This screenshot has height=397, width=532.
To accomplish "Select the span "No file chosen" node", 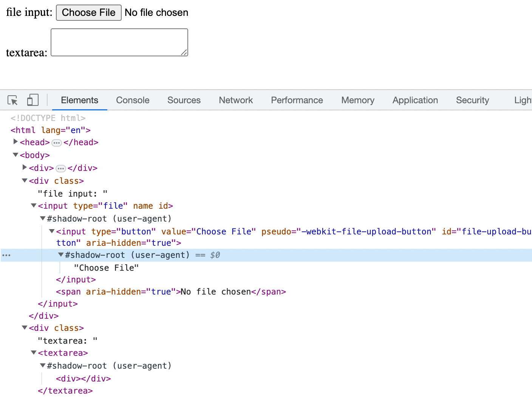I will pyautogui.click(x=171, y=292).
